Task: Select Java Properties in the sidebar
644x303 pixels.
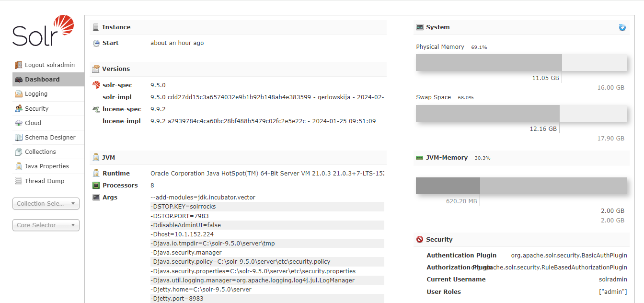Action: (x=47, y=166)
